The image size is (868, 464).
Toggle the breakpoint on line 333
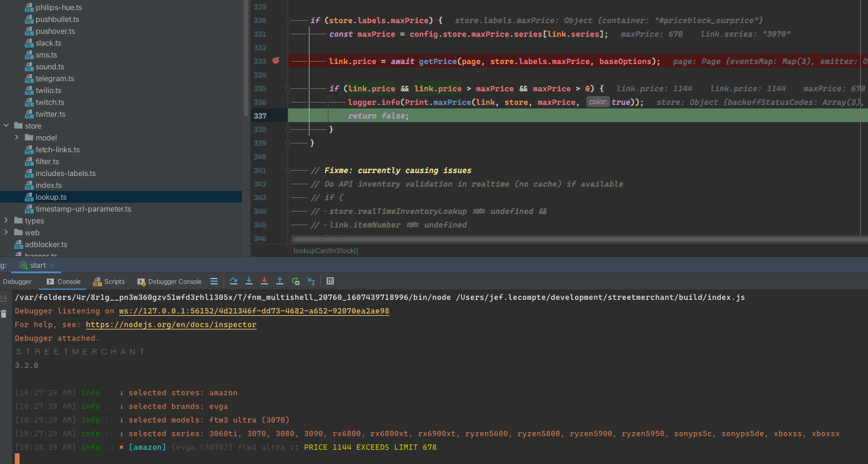(276, 61)
